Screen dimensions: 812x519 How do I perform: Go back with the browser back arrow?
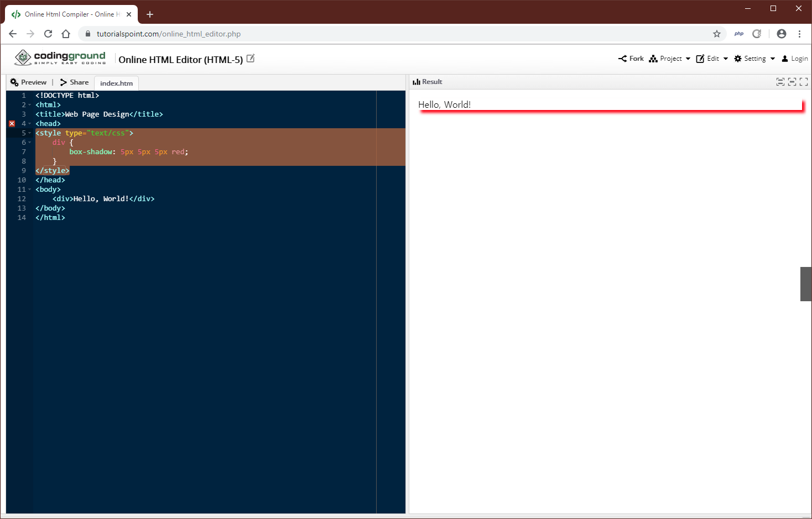pos(13,34)
